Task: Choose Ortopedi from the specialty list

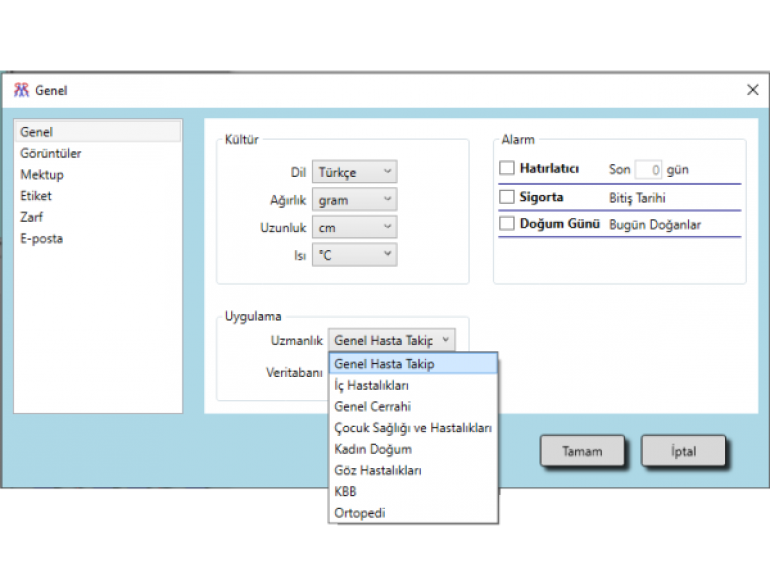Action: (x=413, y=513)
